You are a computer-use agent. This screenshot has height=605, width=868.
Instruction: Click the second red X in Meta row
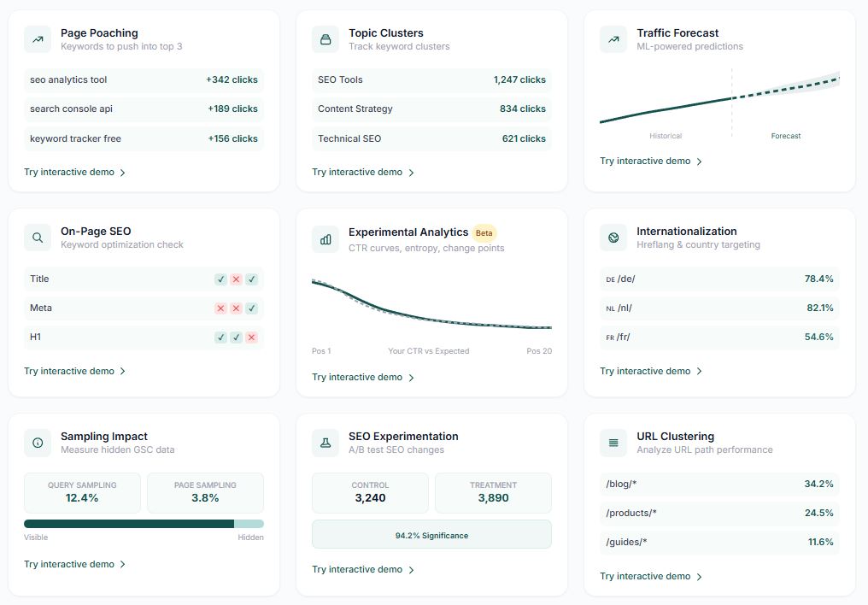click(x=237, y=308)
